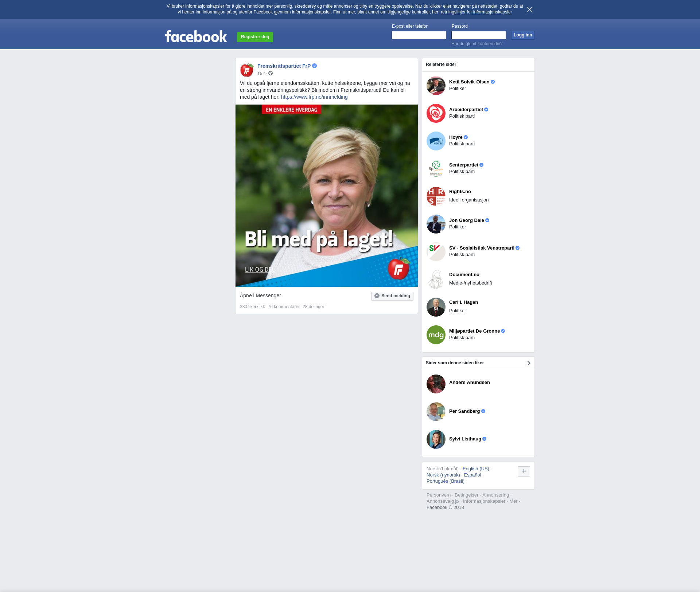Image resolution: width=700 pixels, height=592 pixels.
Task: Click the Document.no sketch avatar
Action: pos(436,279)
